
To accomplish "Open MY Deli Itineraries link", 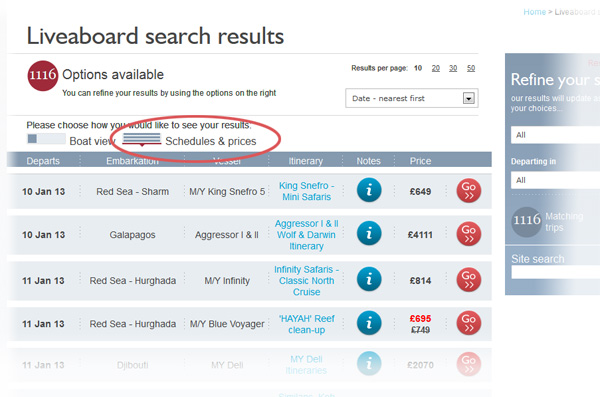I will (307, 365).
